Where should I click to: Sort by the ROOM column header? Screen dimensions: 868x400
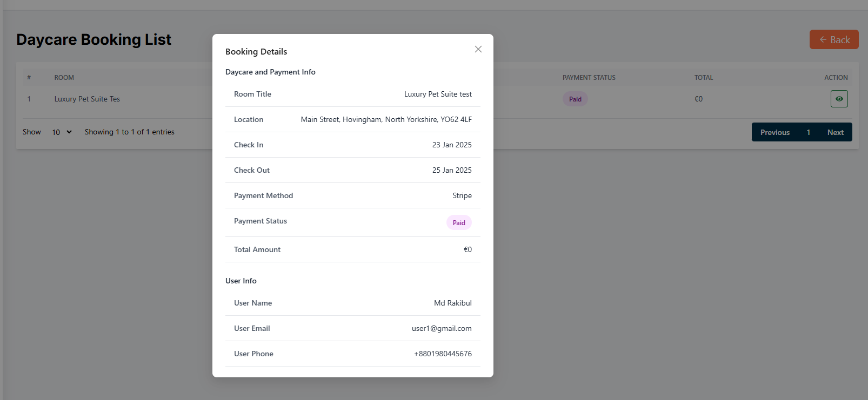point(64,78)
